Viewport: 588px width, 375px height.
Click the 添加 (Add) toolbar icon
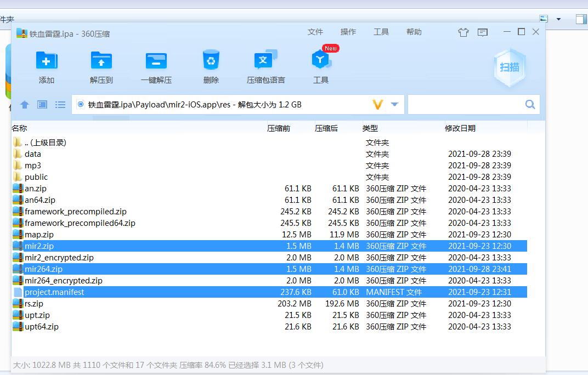[47, 61]
